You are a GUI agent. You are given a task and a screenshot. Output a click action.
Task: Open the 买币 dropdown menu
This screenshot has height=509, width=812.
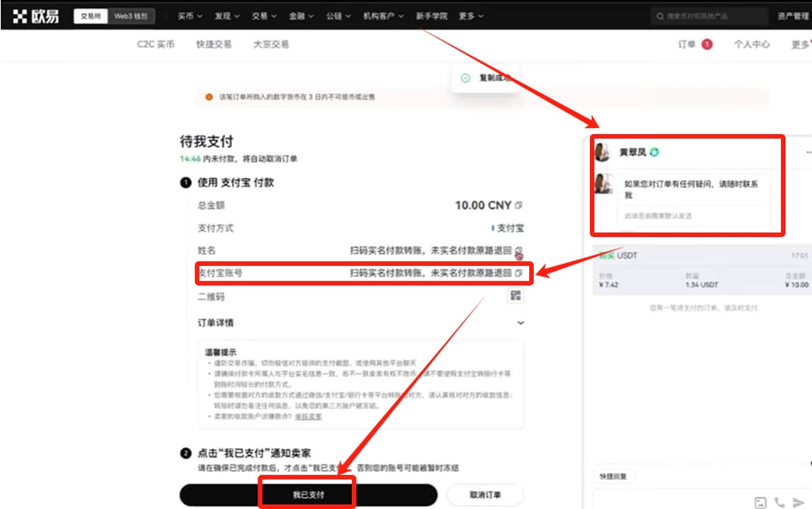click(x=190, y=16)
